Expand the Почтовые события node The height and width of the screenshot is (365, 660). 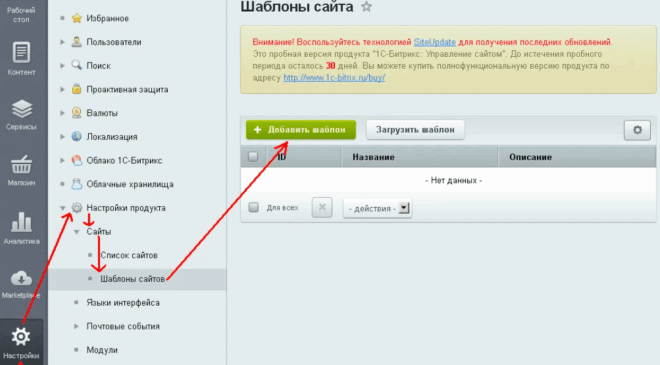point(76,326)
